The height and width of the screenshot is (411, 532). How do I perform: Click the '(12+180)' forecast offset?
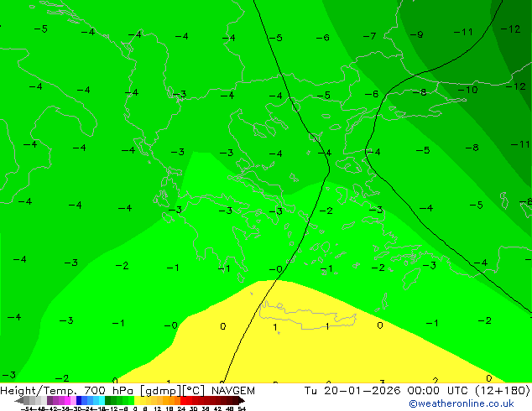[503, 391]
